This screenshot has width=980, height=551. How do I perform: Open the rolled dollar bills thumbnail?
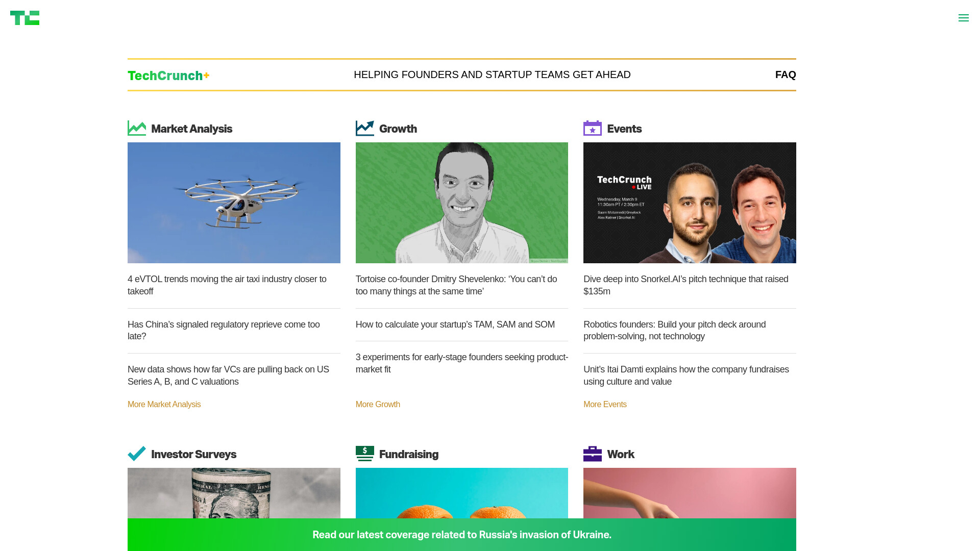pyautogui.click(x=234, y=493)
